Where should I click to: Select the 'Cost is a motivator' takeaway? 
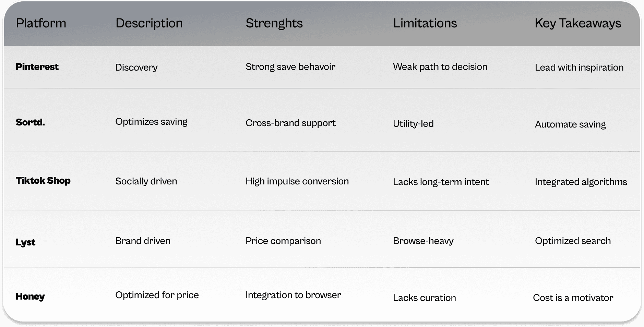(x=573, y=298)
